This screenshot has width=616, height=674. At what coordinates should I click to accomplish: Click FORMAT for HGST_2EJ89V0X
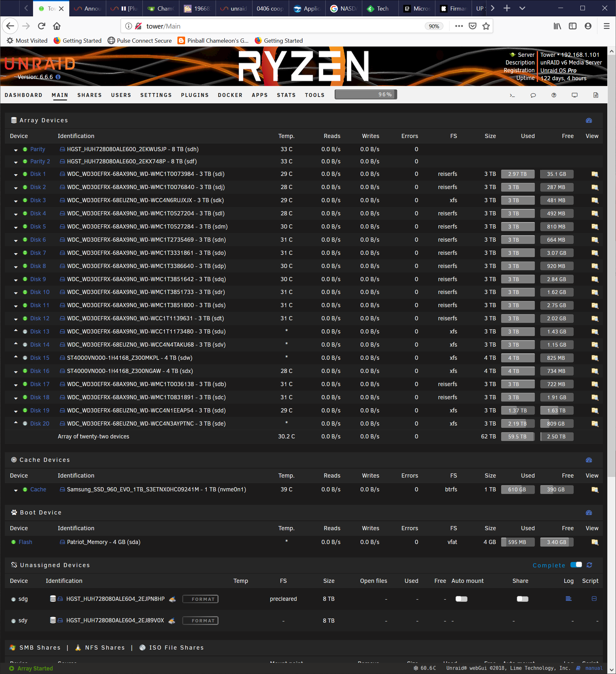point(200,621)
